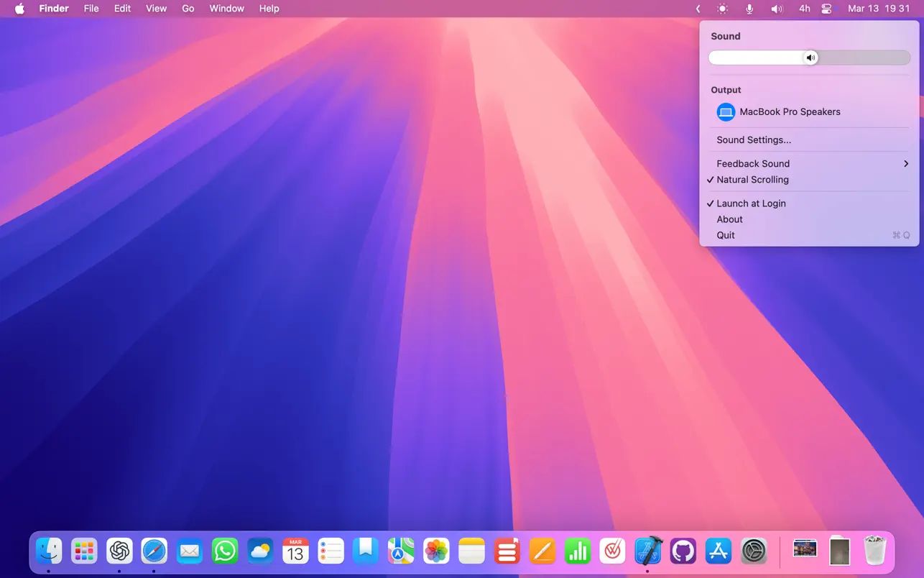The height and width of the screenshot is (578, 924).
Task: Adjust the Sound volume slider
Action: (810, 58)
